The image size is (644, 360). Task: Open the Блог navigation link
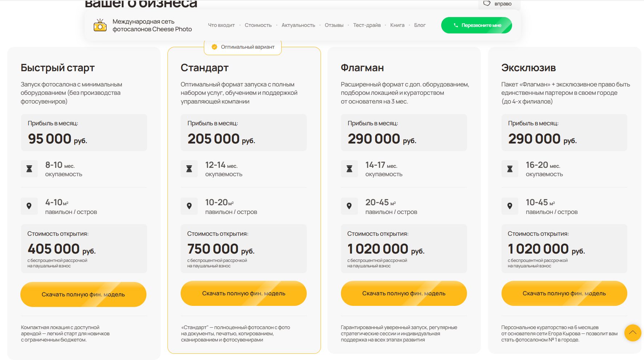(420, 25)
